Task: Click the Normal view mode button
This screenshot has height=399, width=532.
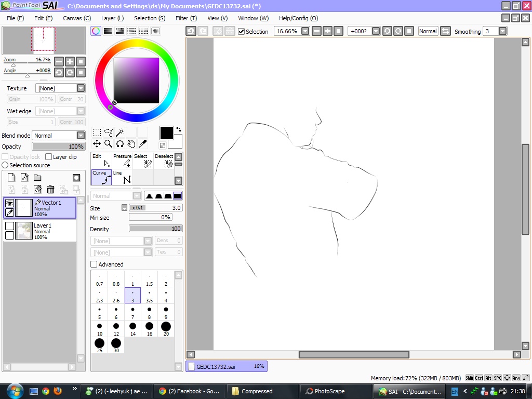Action: coord(428,31)
